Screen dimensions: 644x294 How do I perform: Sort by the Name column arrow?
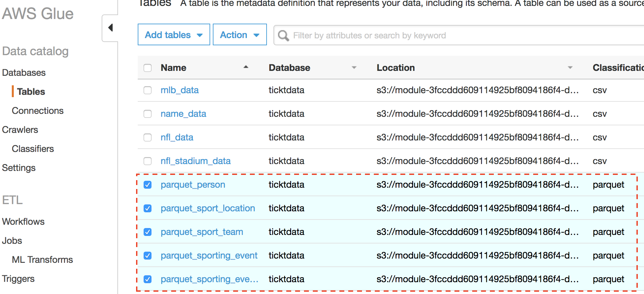click(x=246, y=67)
